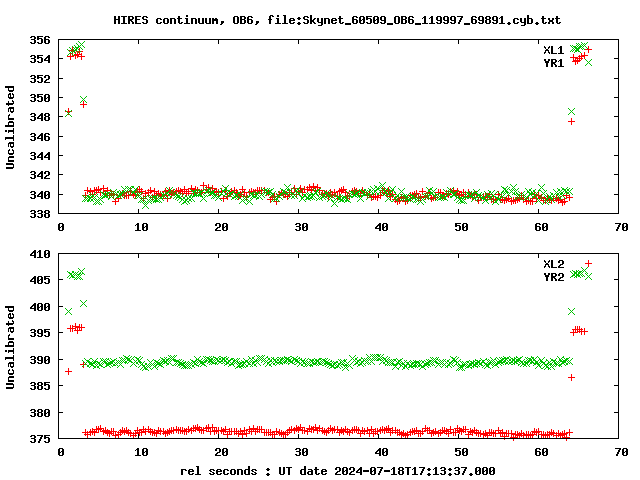The height and width of the screenshot is (480, 640).
Task: Click the HIRES continuum plot title
Action: click(x=337, y=20)
